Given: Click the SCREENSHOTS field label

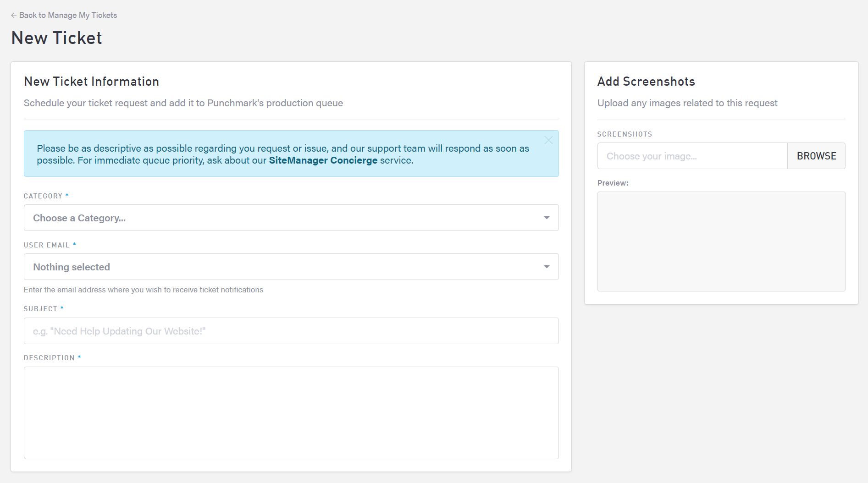Looking at the screenshot, I should click(625, 134).
